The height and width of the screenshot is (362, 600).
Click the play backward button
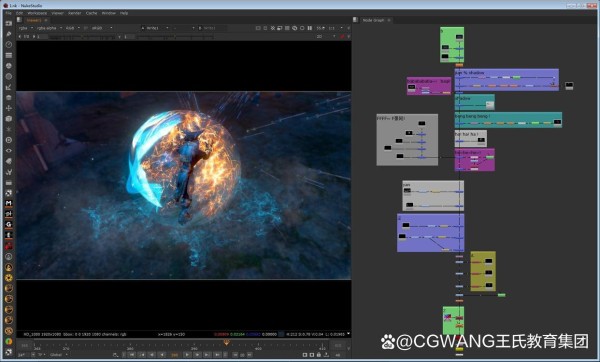tap(162, 355)
